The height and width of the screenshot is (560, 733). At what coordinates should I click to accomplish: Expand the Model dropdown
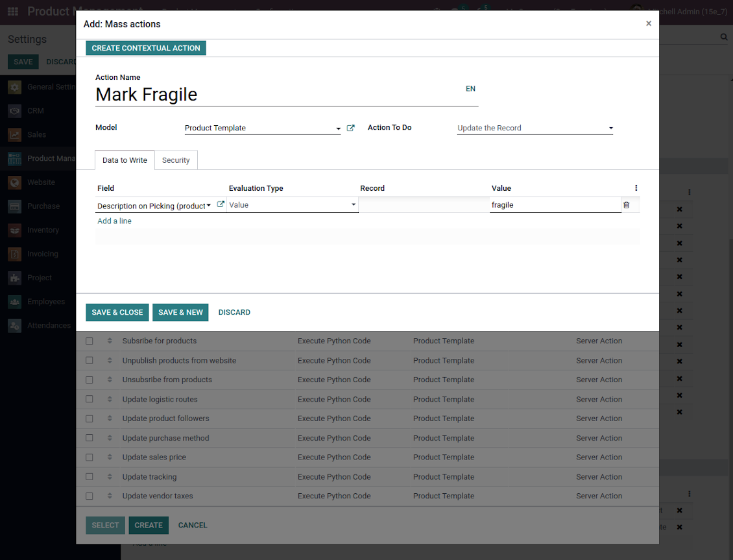coord(262,128)
